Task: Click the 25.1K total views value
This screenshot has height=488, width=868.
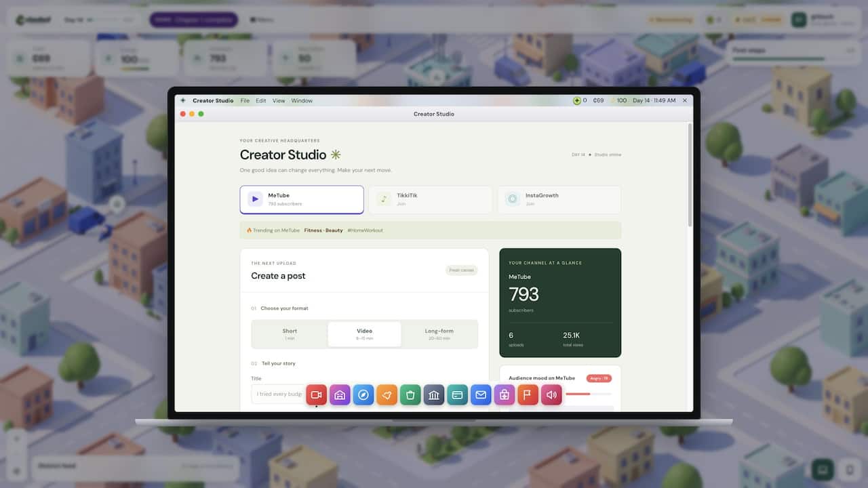Action: [x=572, y=335]
